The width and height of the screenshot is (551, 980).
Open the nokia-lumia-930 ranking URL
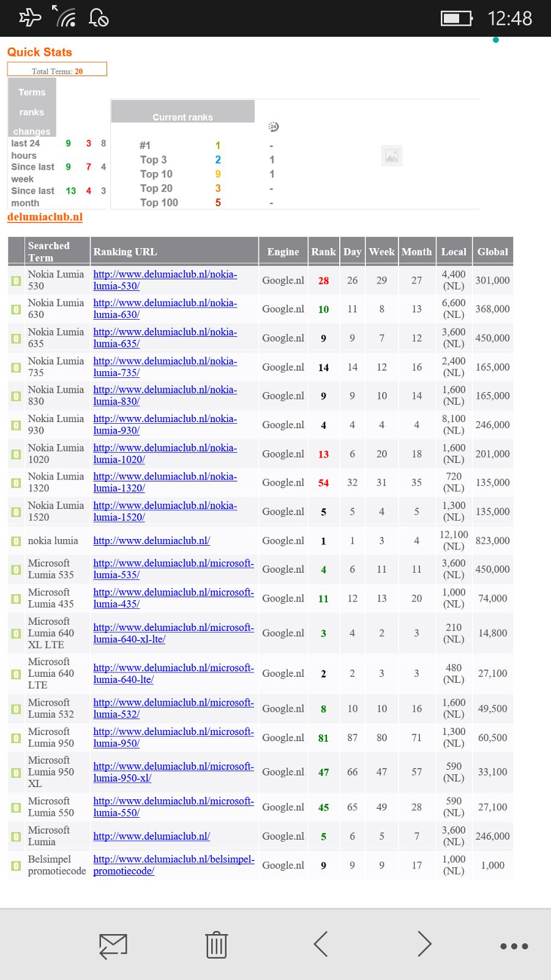click(165, 424)
